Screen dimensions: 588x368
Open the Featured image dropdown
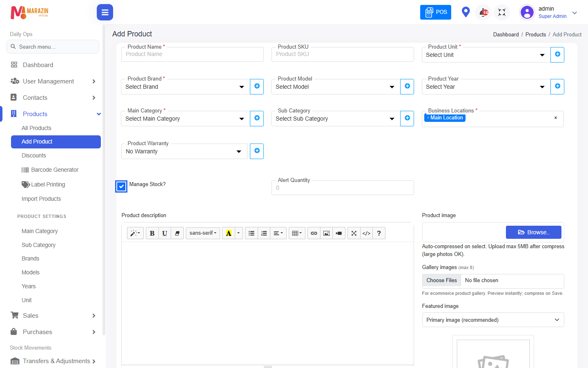pos(493,320)
